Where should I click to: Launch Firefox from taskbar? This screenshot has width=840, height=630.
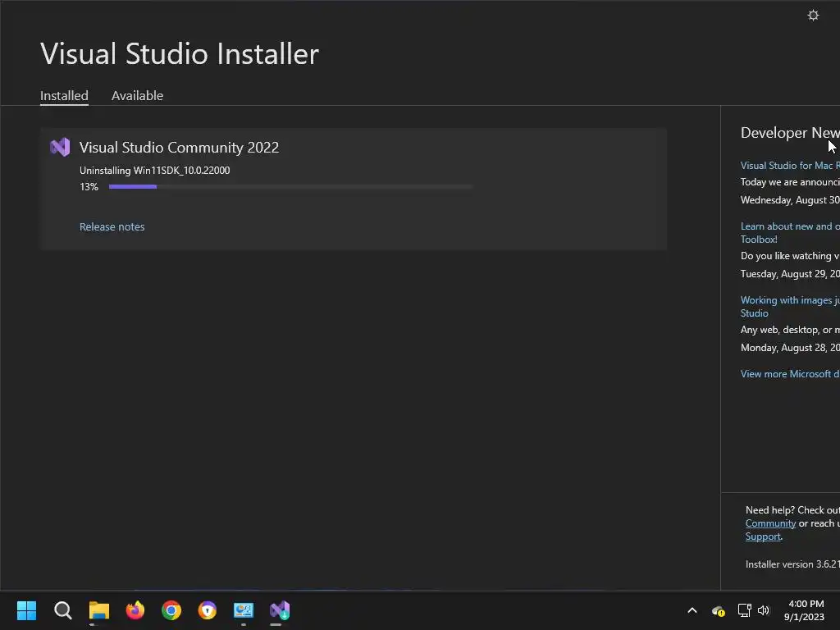tap(135, 610)
